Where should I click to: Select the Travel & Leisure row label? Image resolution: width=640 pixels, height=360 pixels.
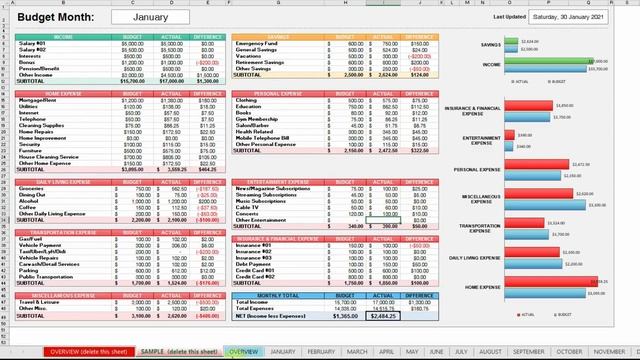click(39, 302)
